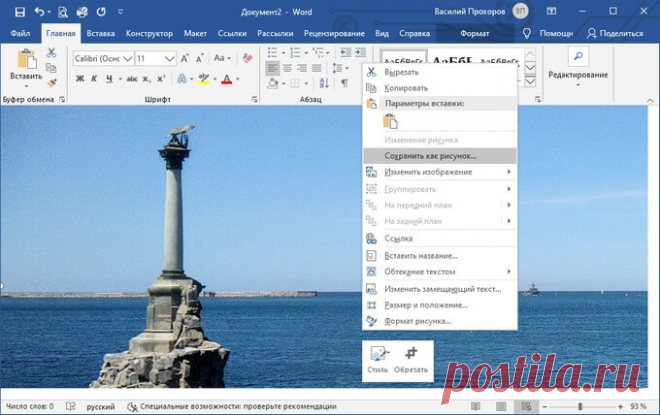The image size is (660, 415).
Task: Open the File tab
Action: pyautogui.click(x=20, y=33)
